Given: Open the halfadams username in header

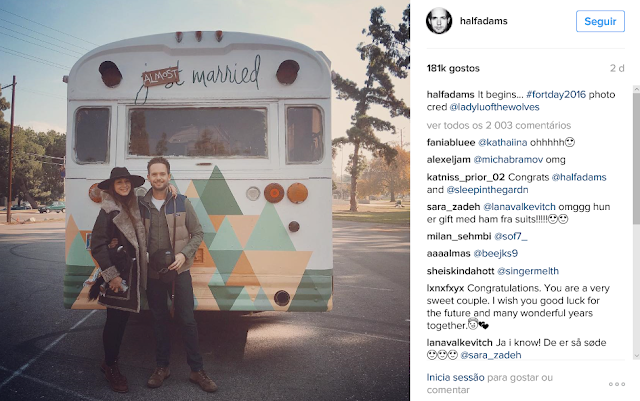Looking at the screenshot, I should click(483, 21).
